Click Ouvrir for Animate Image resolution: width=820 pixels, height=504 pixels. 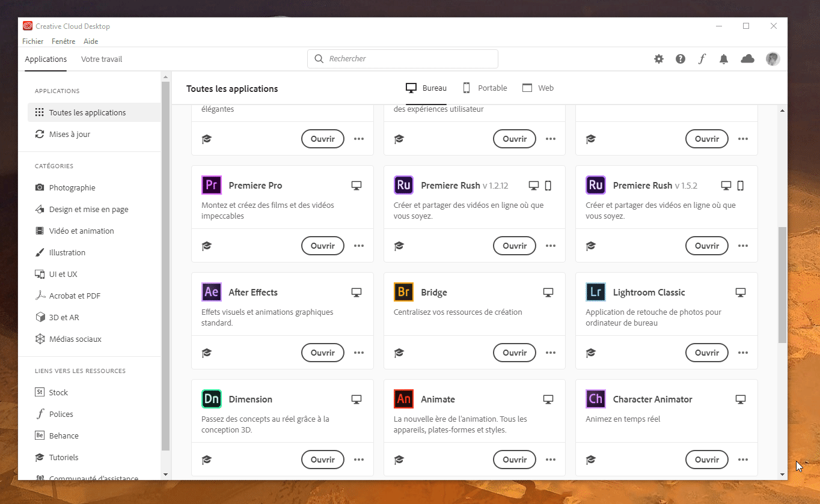pyautogui.click(x=515, y=460)
